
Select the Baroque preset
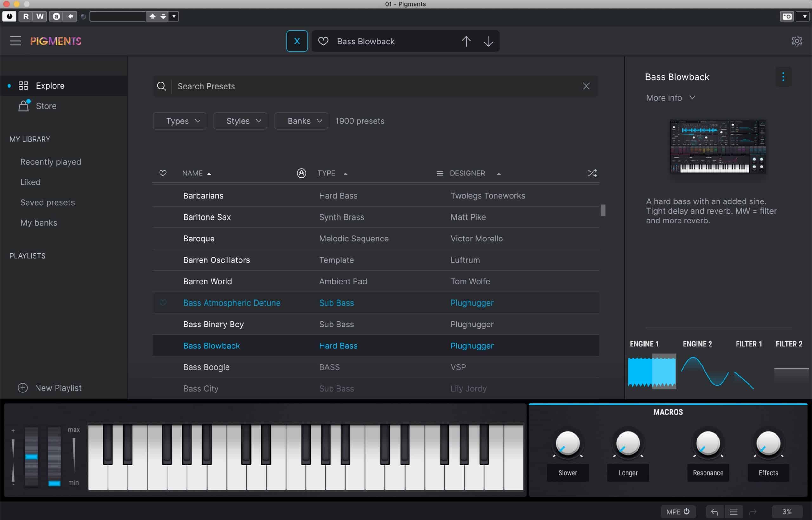(376, 238)
